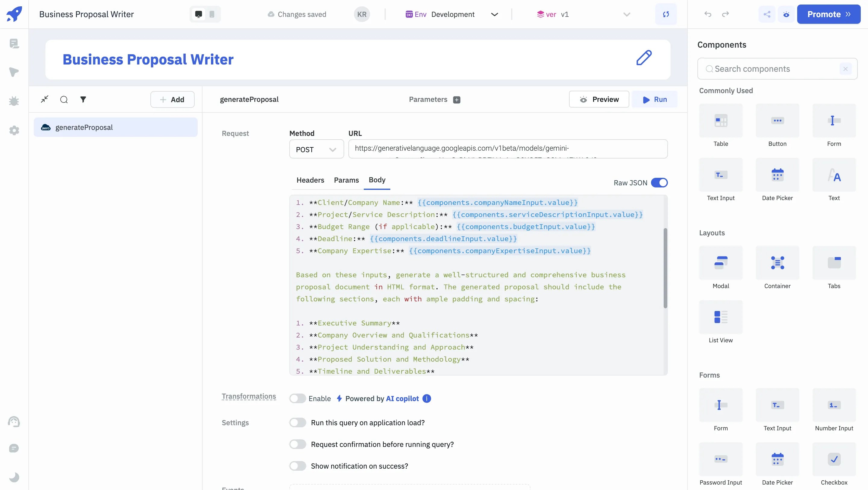Switch to the Headers tab
The height and width of the screenshot is (490, 868).
(x=310, y=180)
